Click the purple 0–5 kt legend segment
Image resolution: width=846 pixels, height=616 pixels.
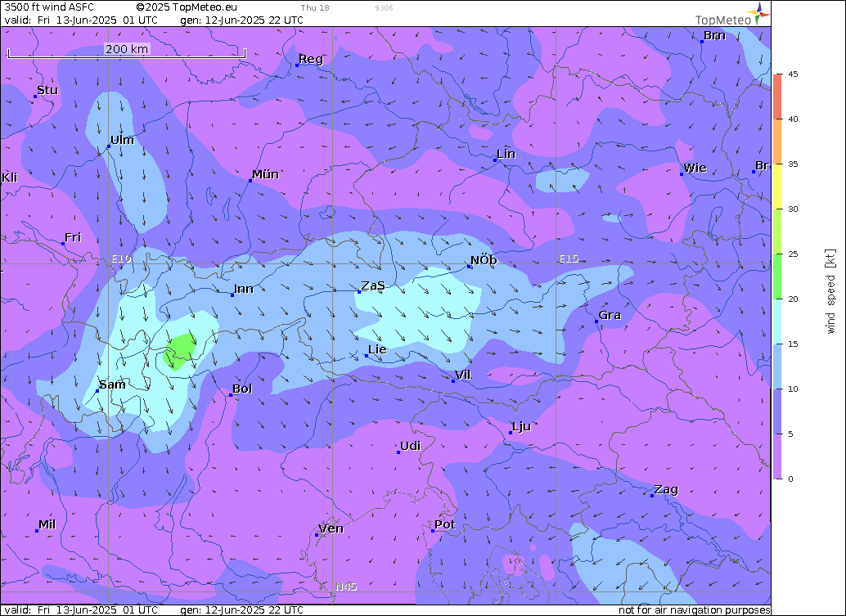coord(777,456)
